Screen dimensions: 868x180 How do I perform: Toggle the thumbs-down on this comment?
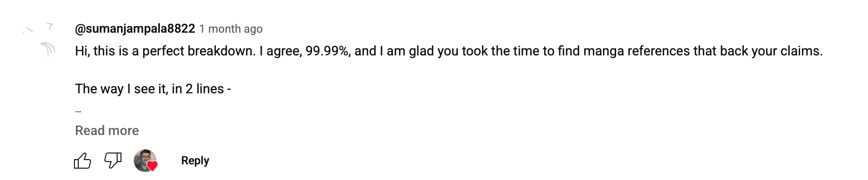tap(113, 161)
